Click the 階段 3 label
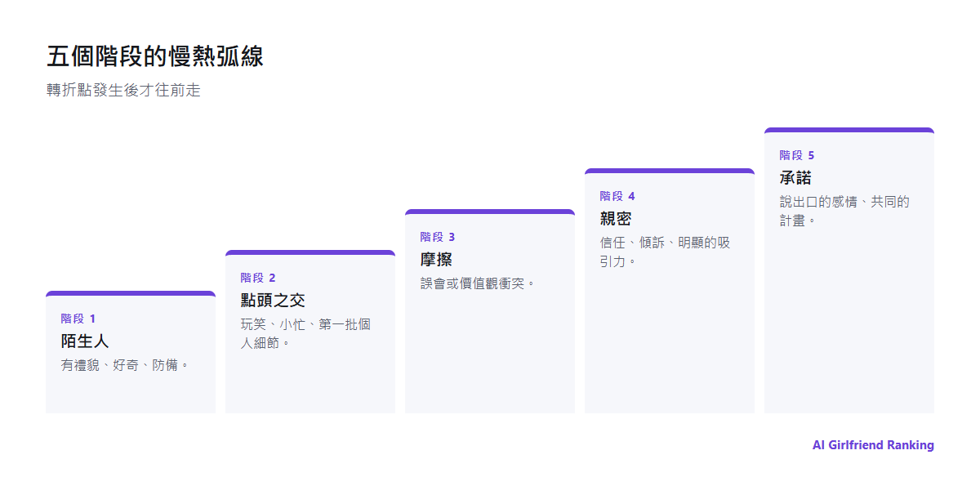Image resolution: width=980 pixels, height=486 pixels. 438,237
